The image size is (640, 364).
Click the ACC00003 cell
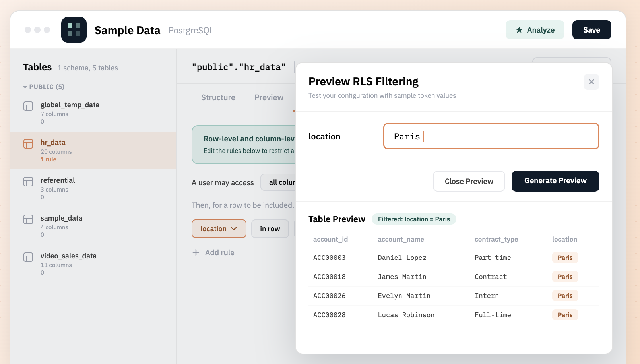330,258
